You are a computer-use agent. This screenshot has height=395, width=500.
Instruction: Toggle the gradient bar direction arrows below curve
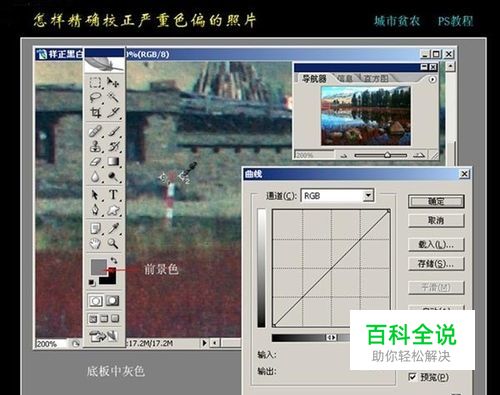(331, 338)
